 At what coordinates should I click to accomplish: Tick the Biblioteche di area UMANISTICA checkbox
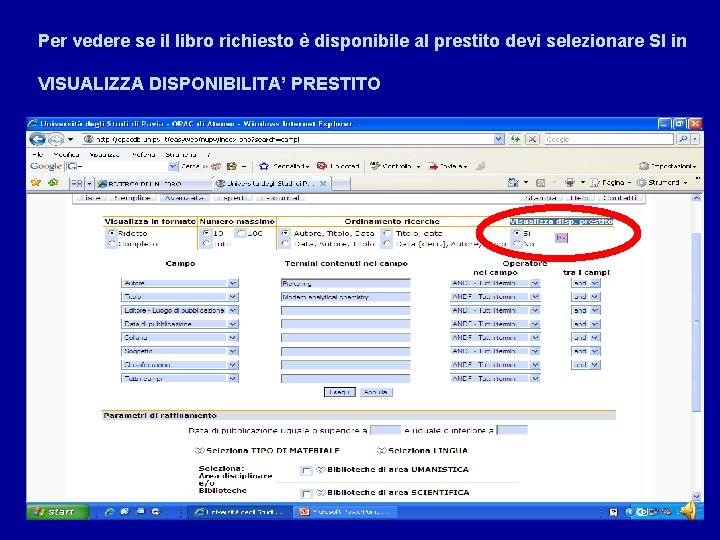coord(306,471)
